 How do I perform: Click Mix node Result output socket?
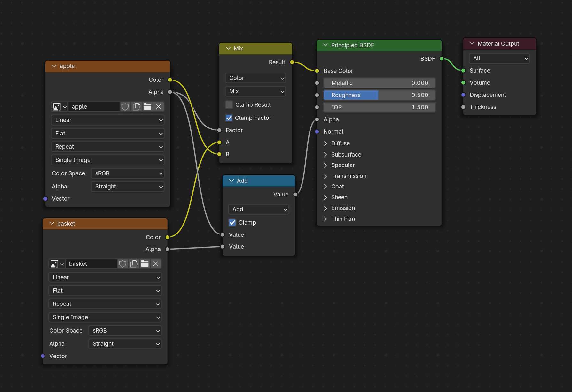292,62
